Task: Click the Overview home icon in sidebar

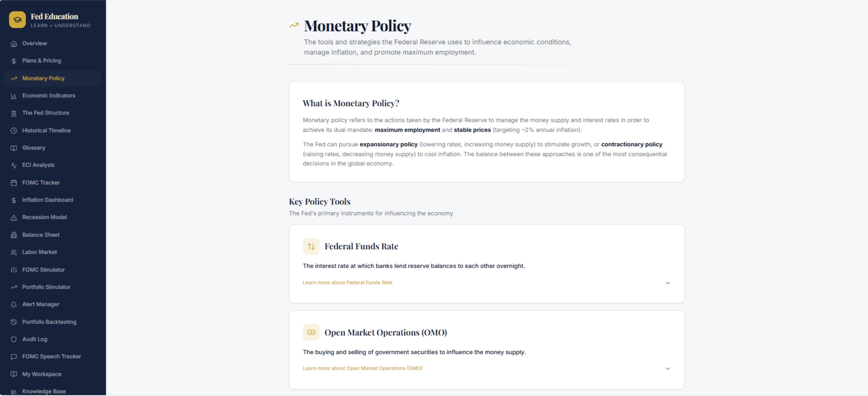Action: click(14, 44)
